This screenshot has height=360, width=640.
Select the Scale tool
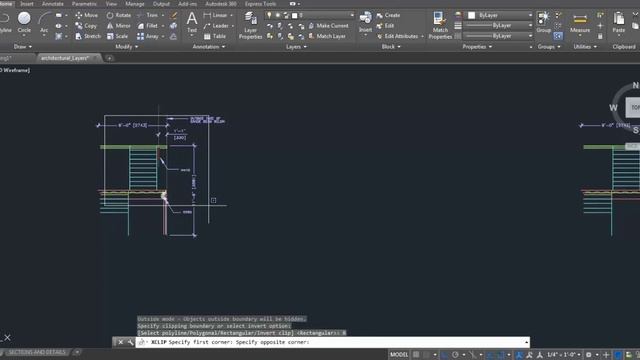click(x=117, y=36)
